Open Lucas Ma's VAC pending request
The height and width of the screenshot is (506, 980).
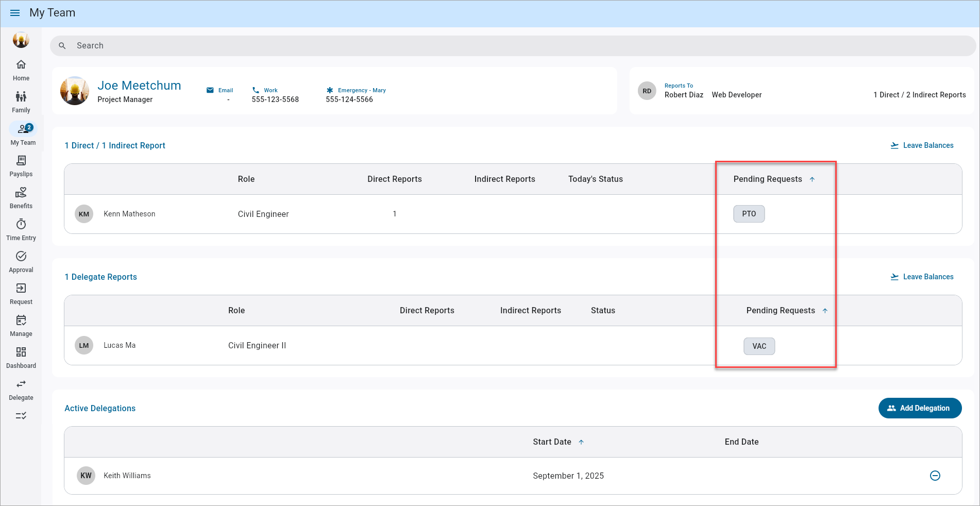coord(759,346)
